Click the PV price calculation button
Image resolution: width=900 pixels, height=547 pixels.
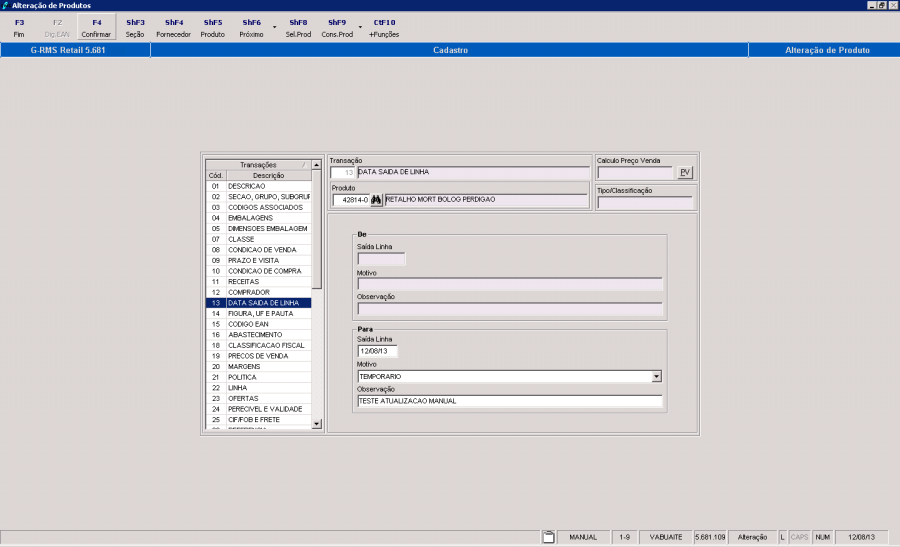click(x=685, y=172)
